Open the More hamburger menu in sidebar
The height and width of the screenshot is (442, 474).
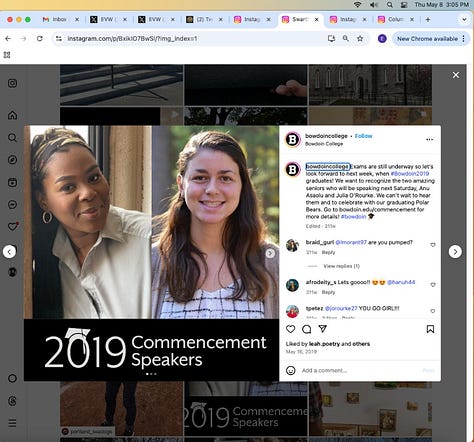point(12,423)
